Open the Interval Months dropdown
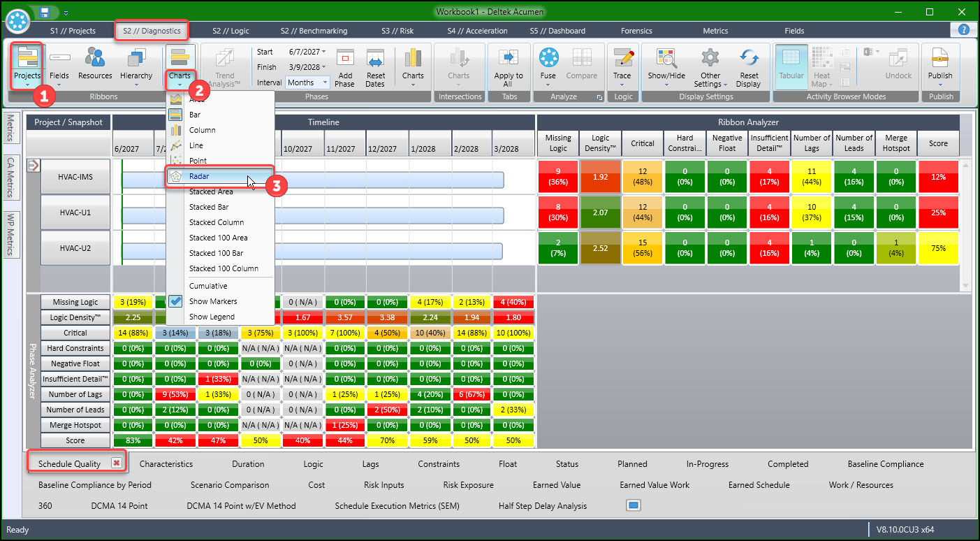The width and height of the screenshot is (980, 541). [307, 82]
